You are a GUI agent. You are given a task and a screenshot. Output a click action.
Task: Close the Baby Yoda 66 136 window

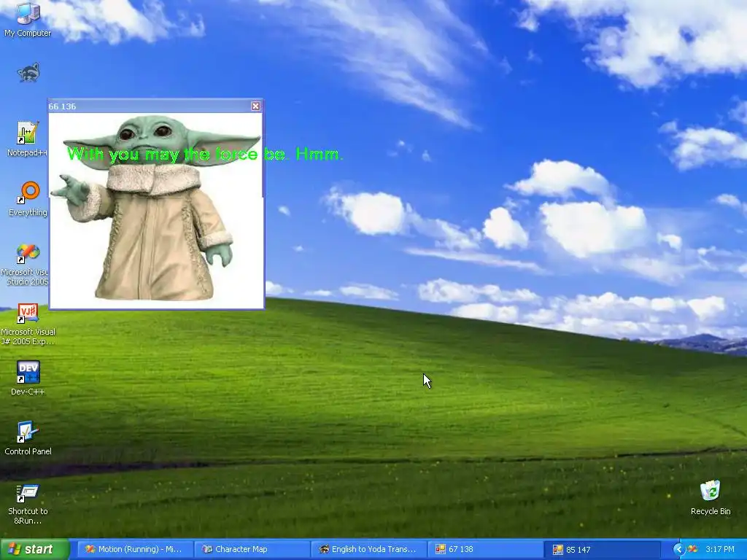(256, 106)
